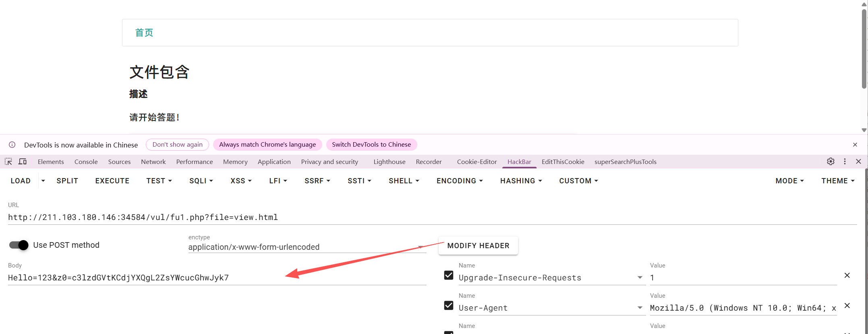868x334 pixels.
Task: Toggle the device toolbar icon
Action: (23, 162)
